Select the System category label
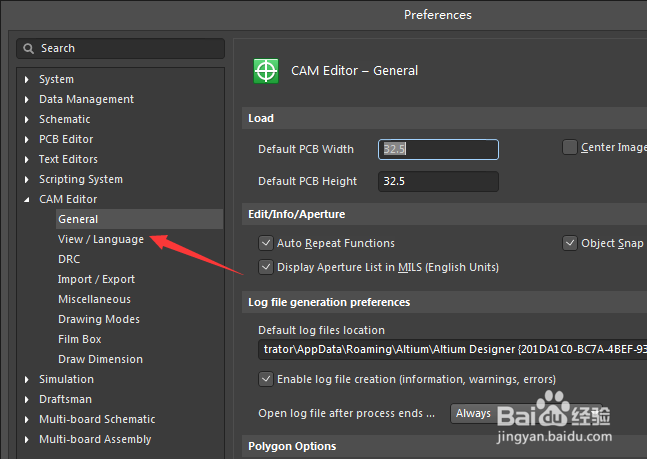This screenshot has height=459, width=647. point(56,79)
